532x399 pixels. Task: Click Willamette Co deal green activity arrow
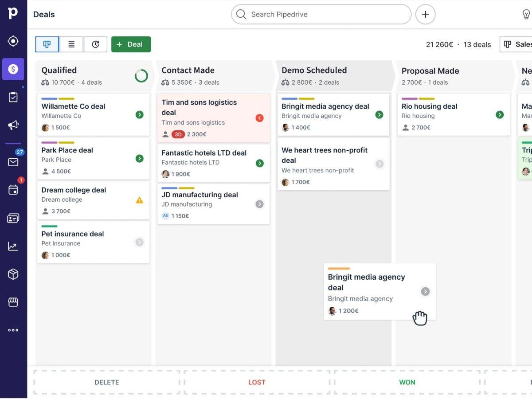[x=140, y=115]
